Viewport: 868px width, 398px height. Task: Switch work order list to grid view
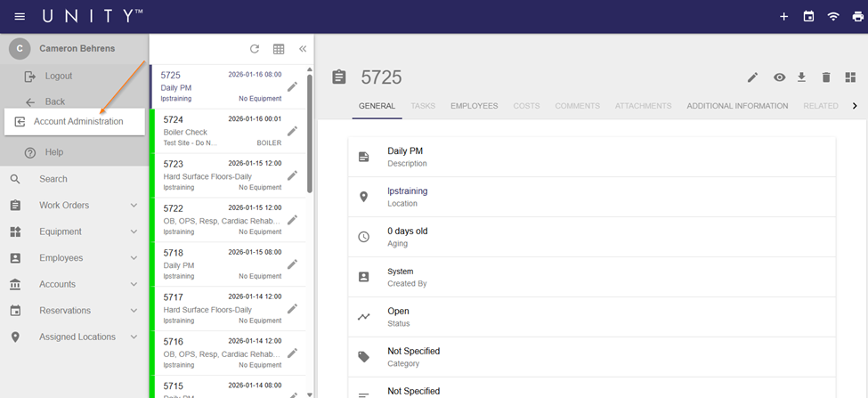click(x=279, y=50)
